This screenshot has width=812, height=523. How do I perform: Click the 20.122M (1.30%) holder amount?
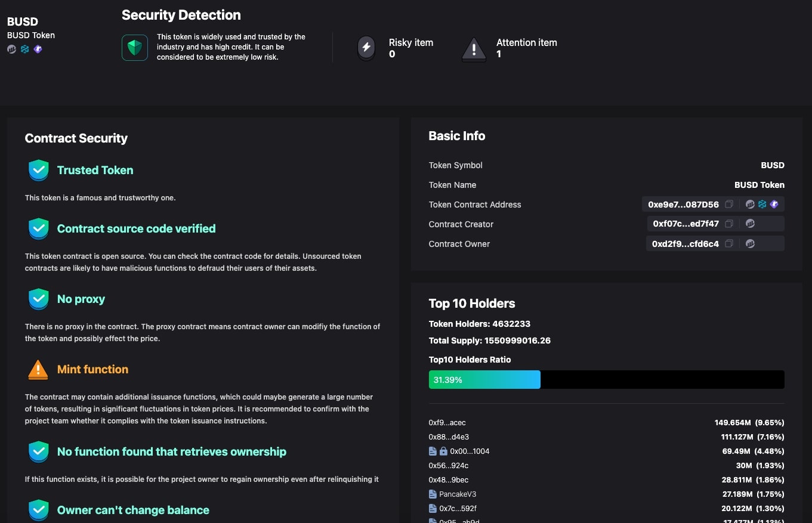point(753,509)
